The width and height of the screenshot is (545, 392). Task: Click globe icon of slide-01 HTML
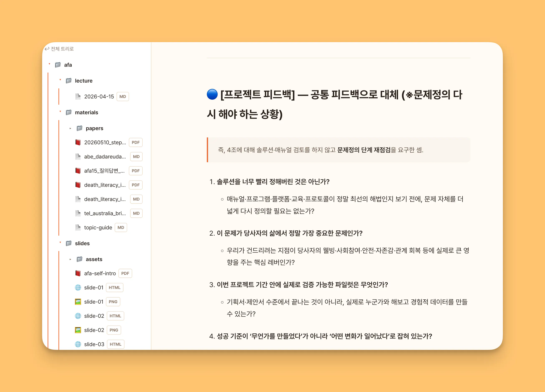coord(78,288)
